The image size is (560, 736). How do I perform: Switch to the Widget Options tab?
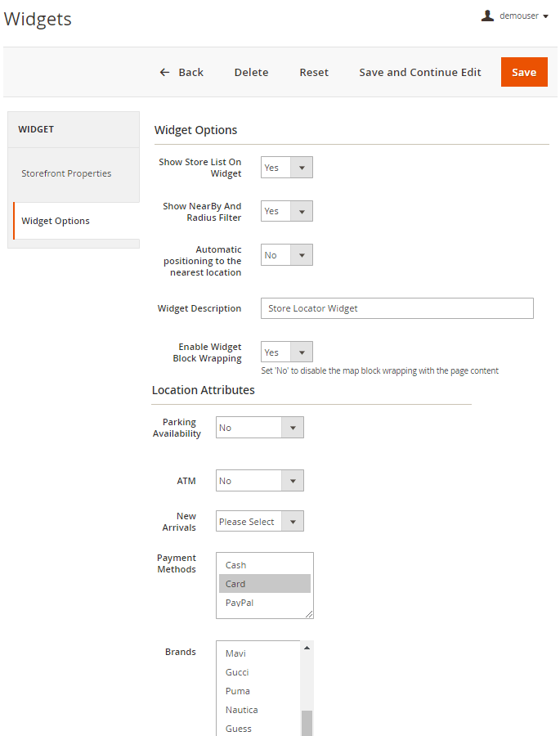point(56,221)
